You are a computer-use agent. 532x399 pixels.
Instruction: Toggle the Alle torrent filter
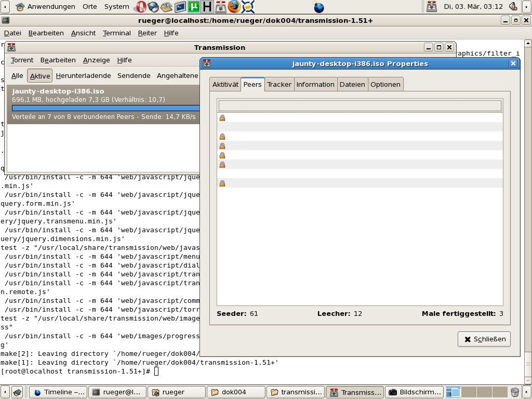click(x=17, y=76)
